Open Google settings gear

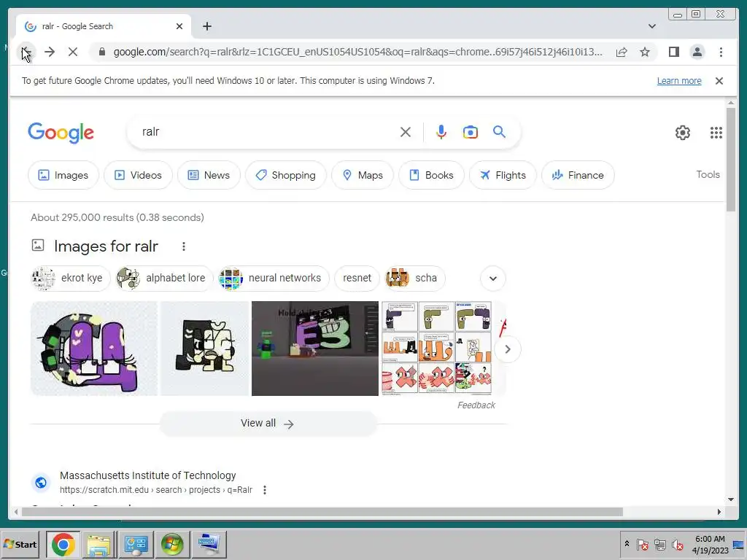pyautogui.click(x=682, y=133)
